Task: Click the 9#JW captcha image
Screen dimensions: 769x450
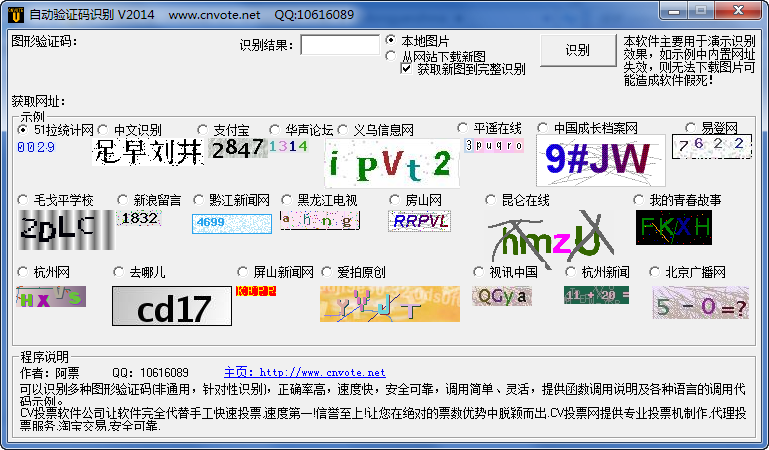Action: click(599, 159)
